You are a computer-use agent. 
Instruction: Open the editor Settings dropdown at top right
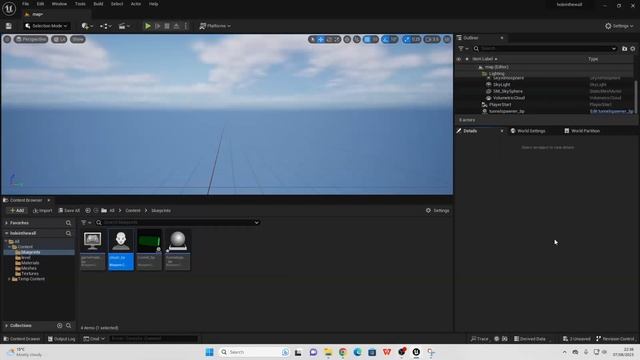[x=619, y=26]
